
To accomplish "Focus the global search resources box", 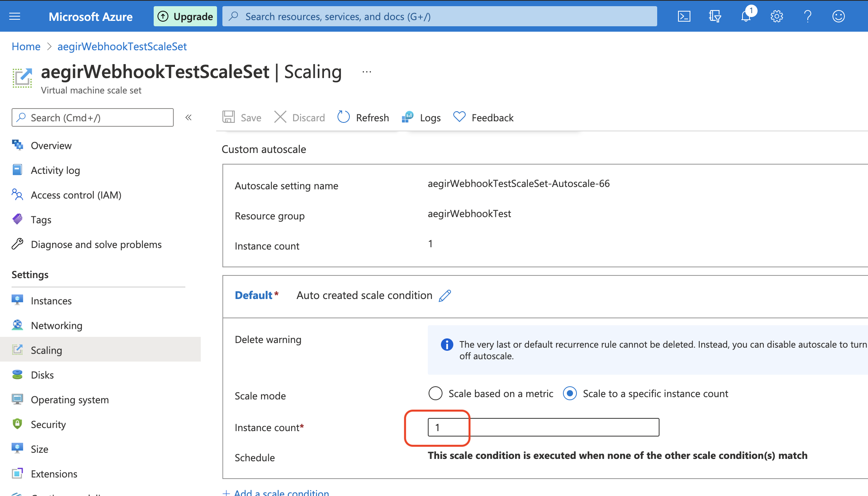I will point(439,16).
